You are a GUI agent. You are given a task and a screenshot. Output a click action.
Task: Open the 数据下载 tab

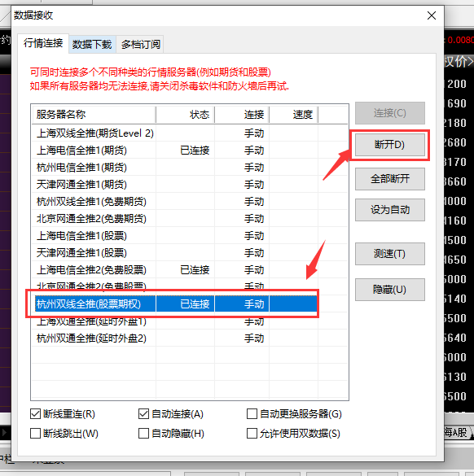[x=92, y=45]
